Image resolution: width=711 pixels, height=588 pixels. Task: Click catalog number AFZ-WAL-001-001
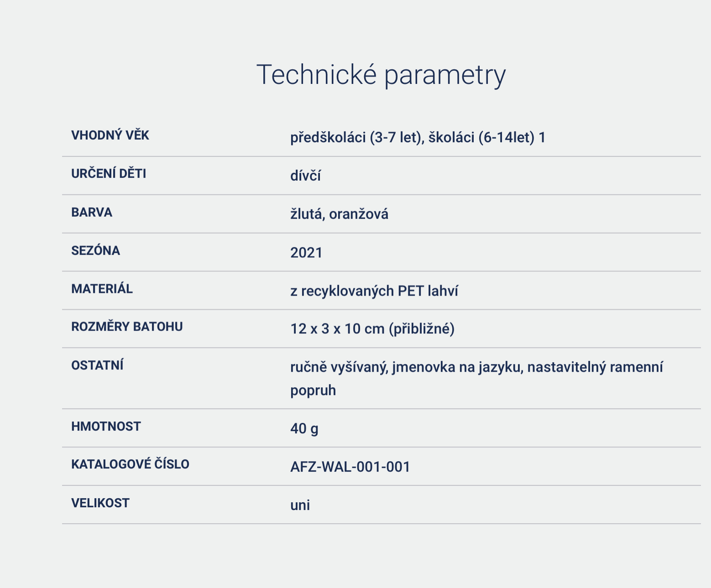[350, 467]
